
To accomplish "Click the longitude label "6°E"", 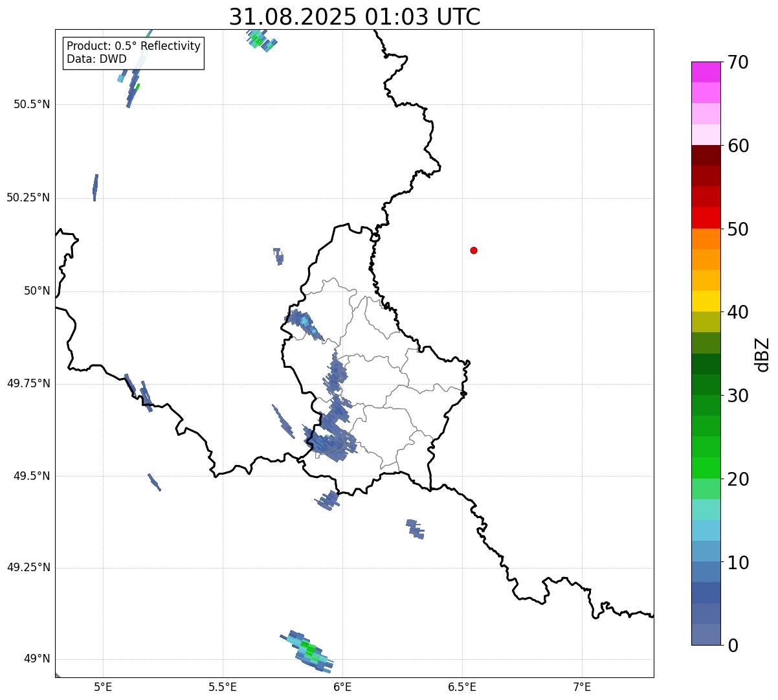I will [342, 686].
